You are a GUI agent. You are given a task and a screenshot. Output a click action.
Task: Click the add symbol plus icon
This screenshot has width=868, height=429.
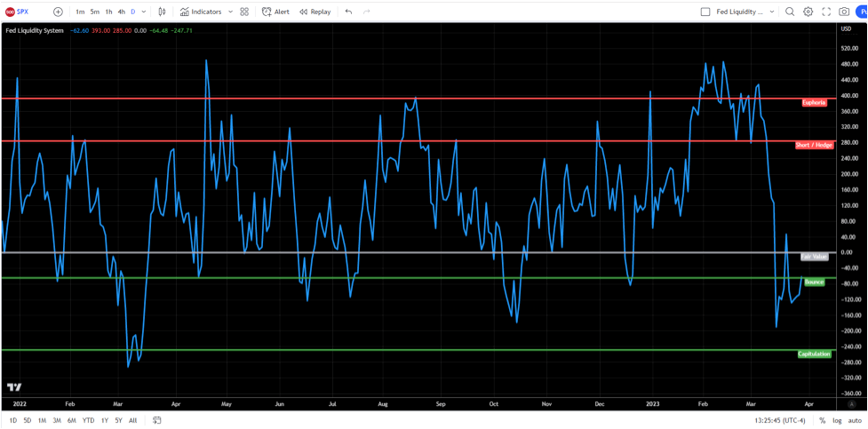(58, 12)
